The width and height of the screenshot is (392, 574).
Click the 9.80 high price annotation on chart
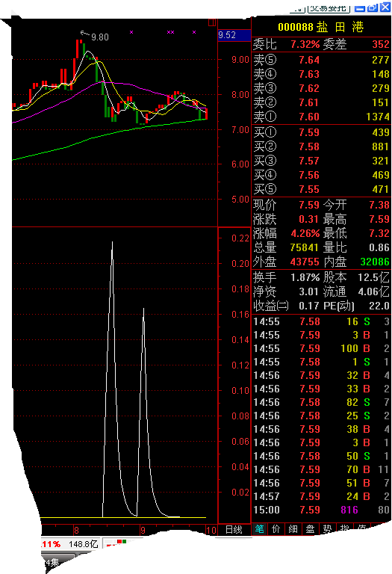(100, 37)
